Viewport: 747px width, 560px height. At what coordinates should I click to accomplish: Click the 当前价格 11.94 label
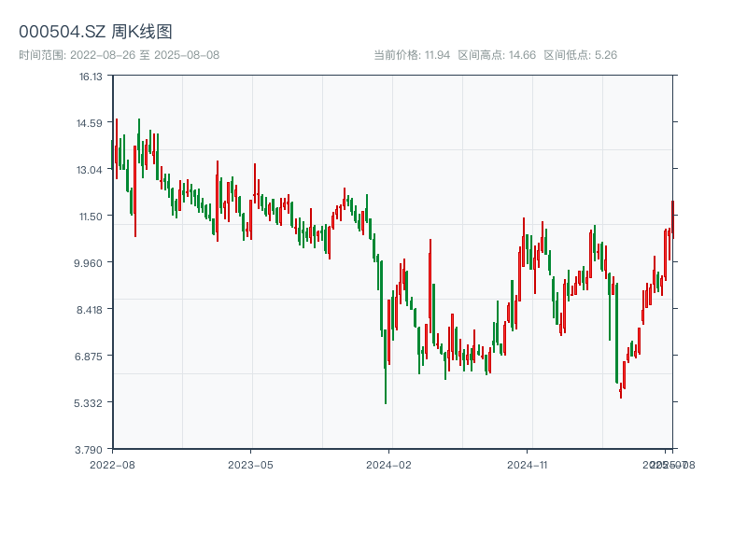tap(412, 55)
